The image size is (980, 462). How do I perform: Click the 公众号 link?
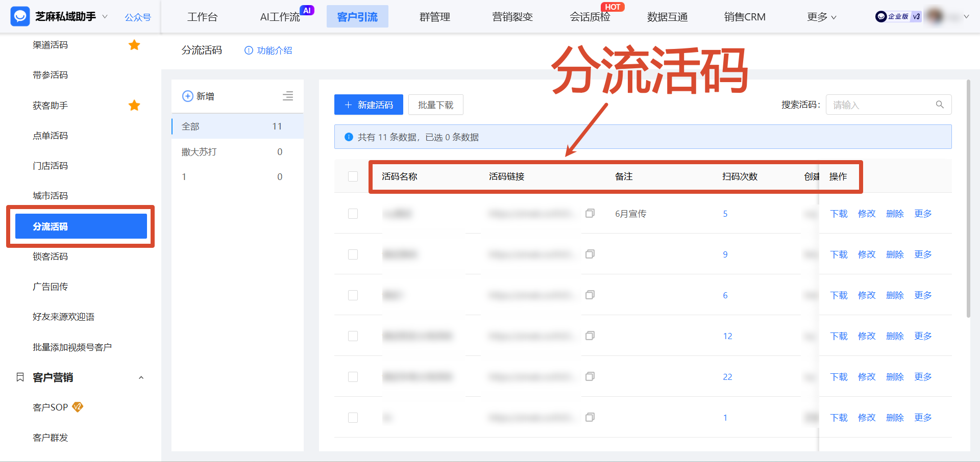click(x=138, y=17)
